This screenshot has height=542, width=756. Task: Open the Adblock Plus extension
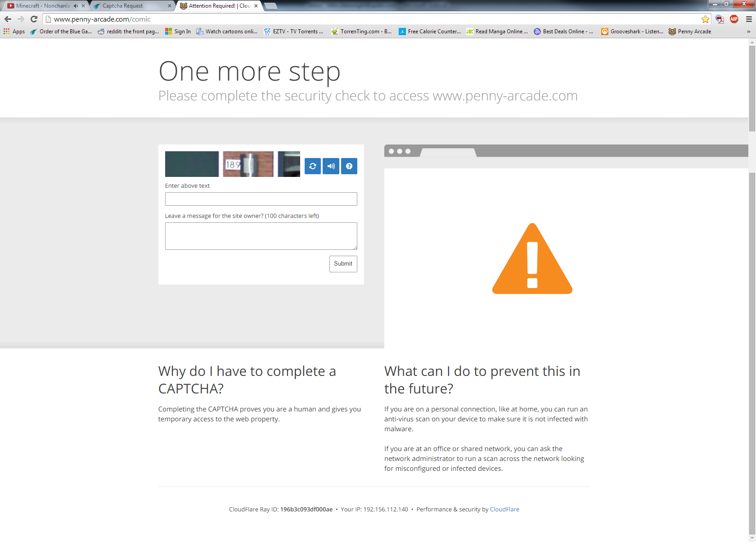[x=734, y=19]
